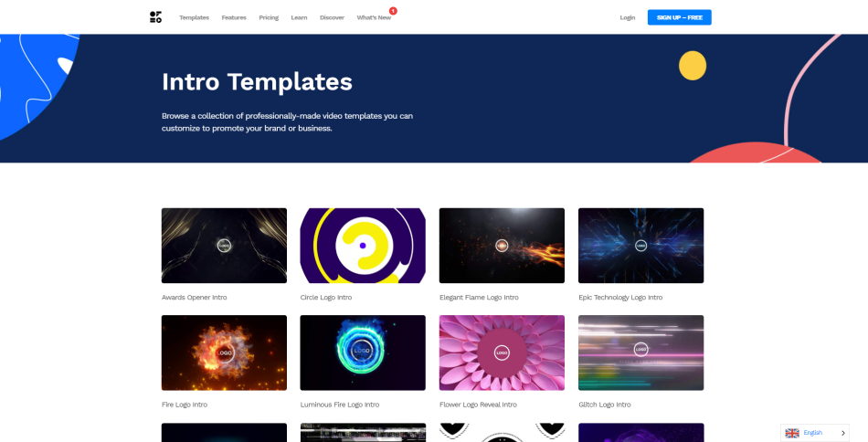868x442 pixels.
Task: Open the Awards Opener Intro thumbnail
Action: pyautogui.click(x=224, y=245)
